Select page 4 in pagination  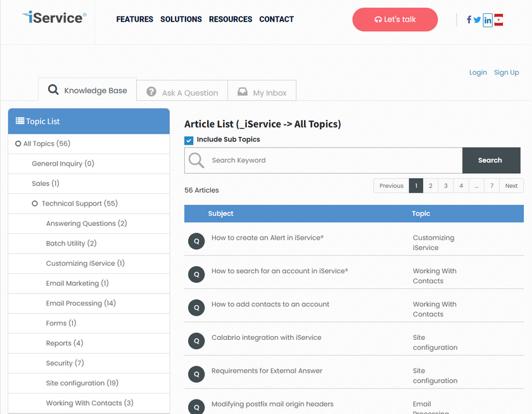pyautogui.click(x=461, y=186)
